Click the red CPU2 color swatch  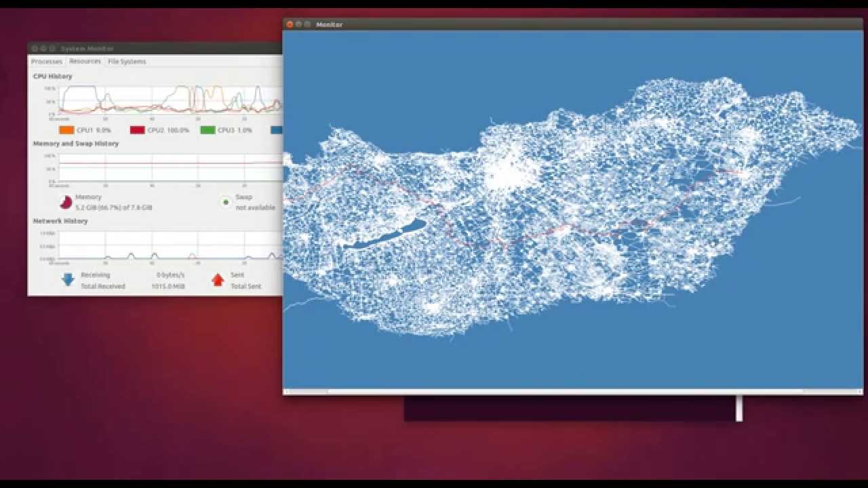point(137,130)
